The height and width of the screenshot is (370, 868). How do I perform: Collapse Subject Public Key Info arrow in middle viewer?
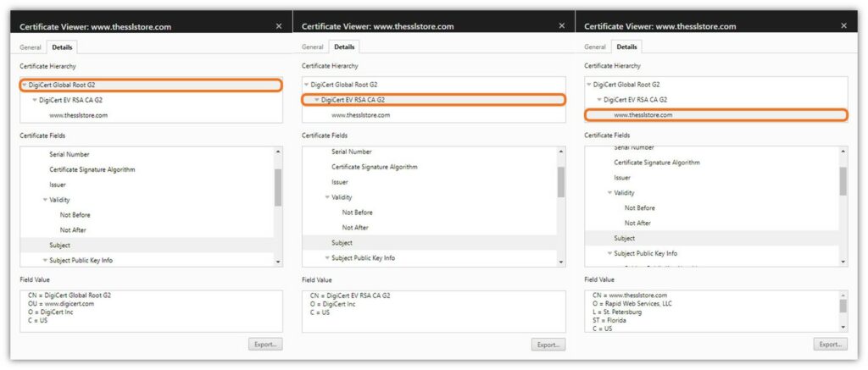tap(328, 257)
